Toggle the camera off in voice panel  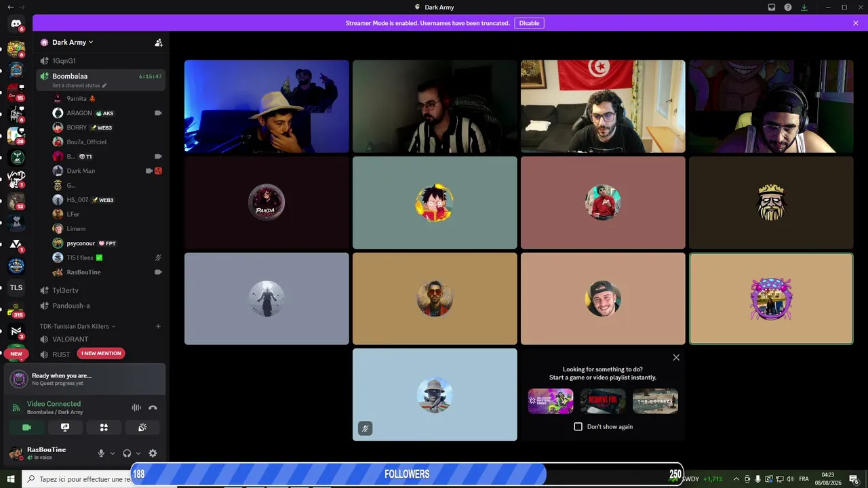26,428
